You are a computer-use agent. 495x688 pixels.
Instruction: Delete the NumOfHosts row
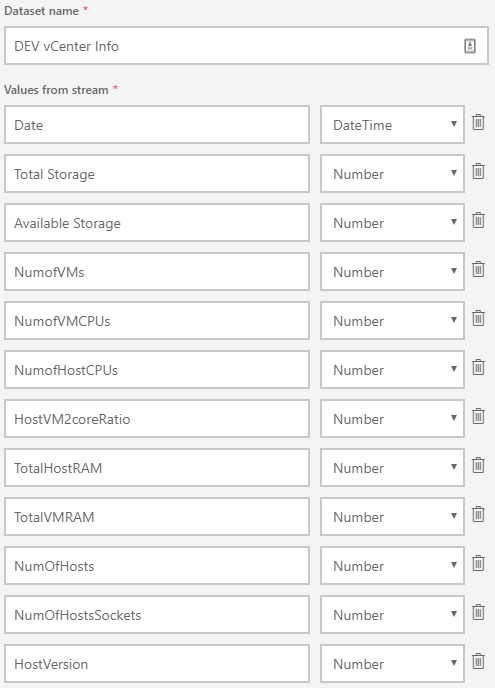[x=478, y=563]
